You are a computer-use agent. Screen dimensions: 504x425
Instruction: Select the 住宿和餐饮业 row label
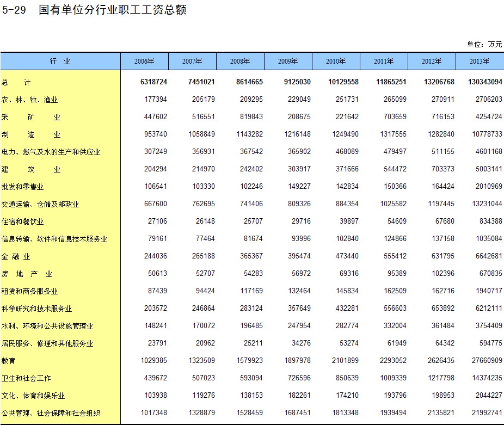pyautogui.click(x=22, y=221)
